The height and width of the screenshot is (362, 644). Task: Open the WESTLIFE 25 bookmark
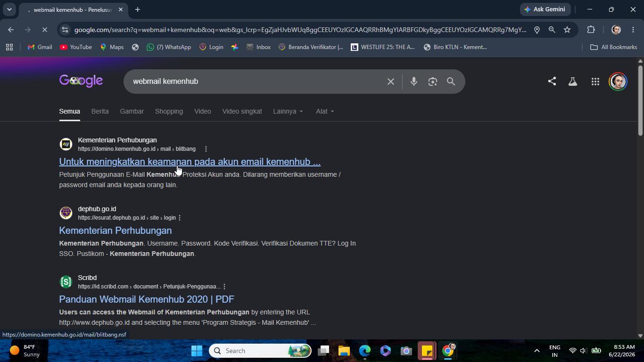[x=383, y=47]
